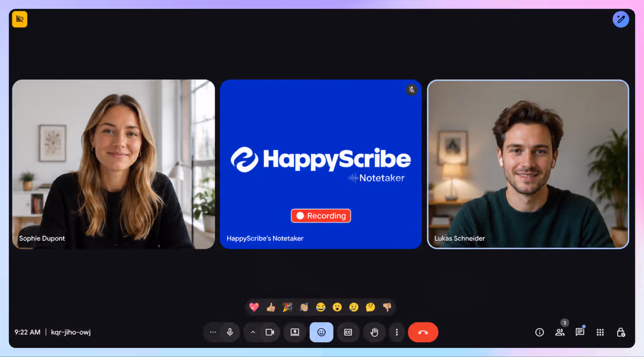Select Sophie Dupont's video tile
This screenshot has width=644, height=357.
click(114, 164)
